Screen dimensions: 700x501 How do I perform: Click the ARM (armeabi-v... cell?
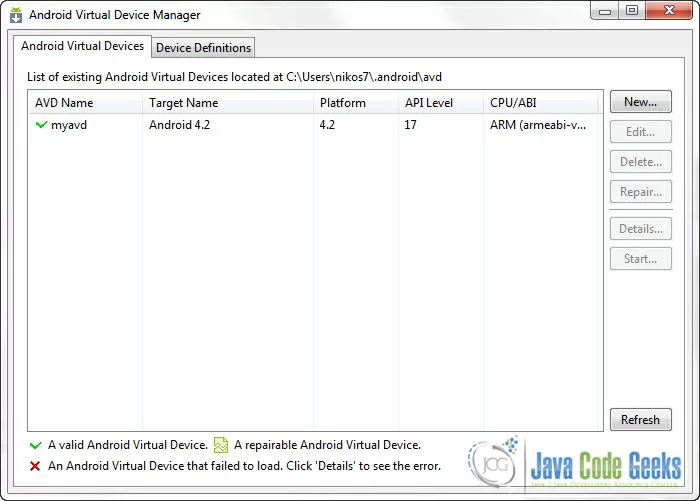(x=538, y=125)
